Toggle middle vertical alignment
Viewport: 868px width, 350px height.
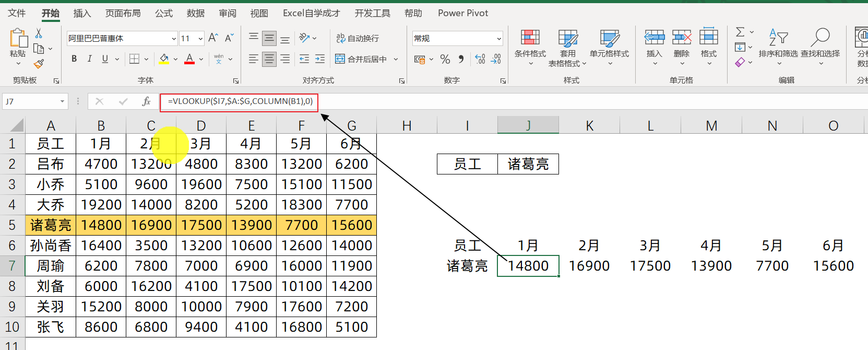[x=269, y=38]
